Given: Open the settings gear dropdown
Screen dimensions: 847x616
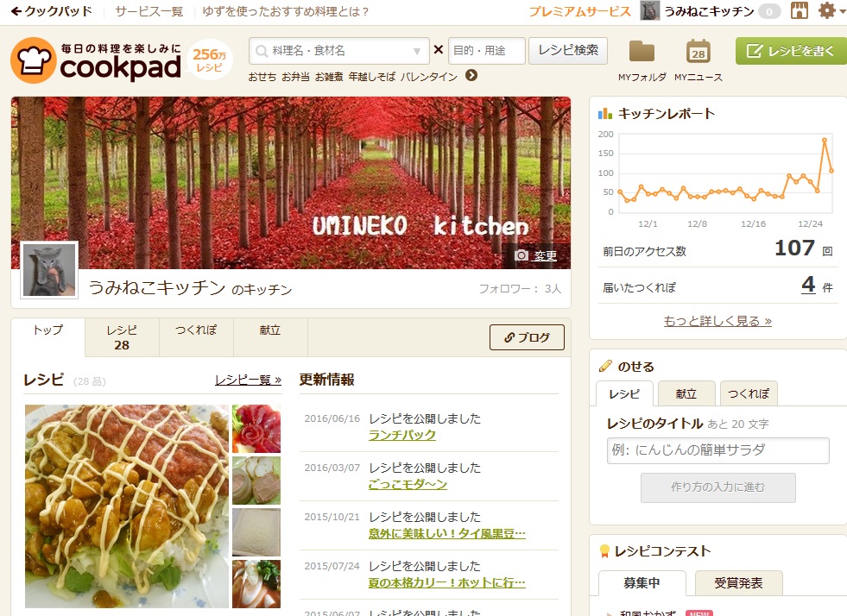Looking at the screenshot, I should pyautogui.click(x=829, y=11).
